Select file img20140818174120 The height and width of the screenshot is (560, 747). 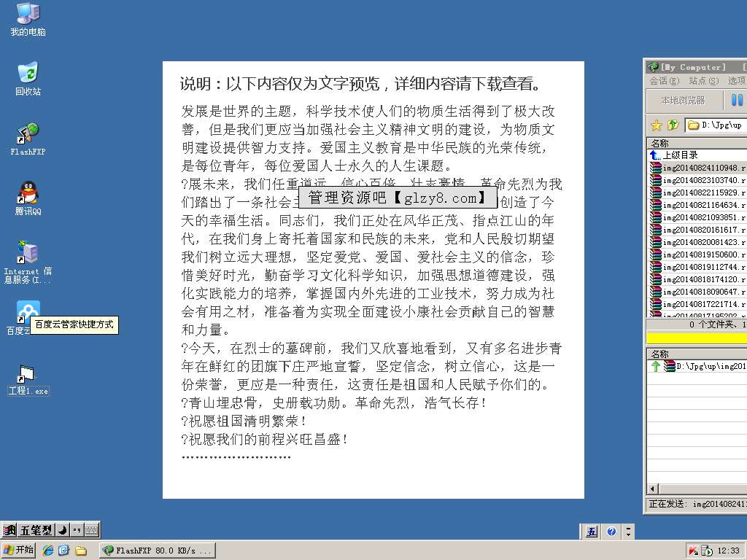tap(697, 279)
